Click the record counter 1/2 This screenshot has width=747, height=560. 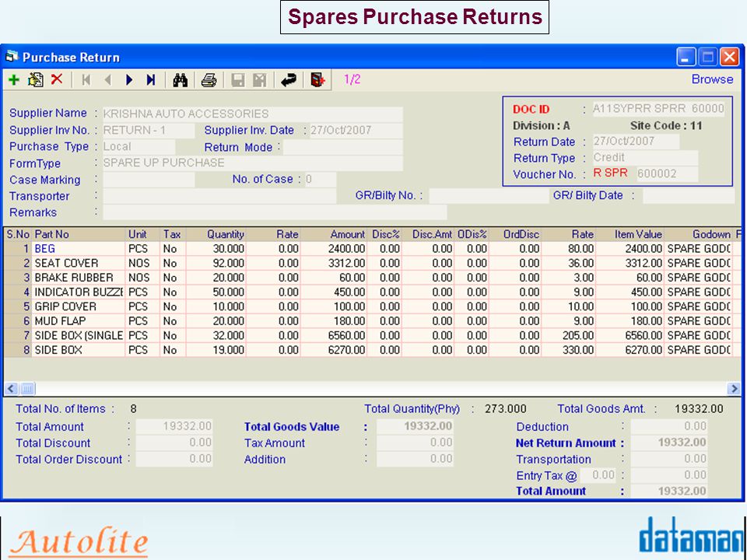(352, 79)
